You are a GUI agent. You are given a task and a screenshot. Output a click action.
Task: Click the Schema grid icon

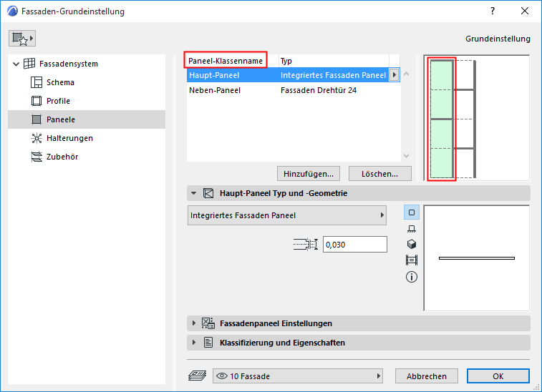(x=37, y=82)
